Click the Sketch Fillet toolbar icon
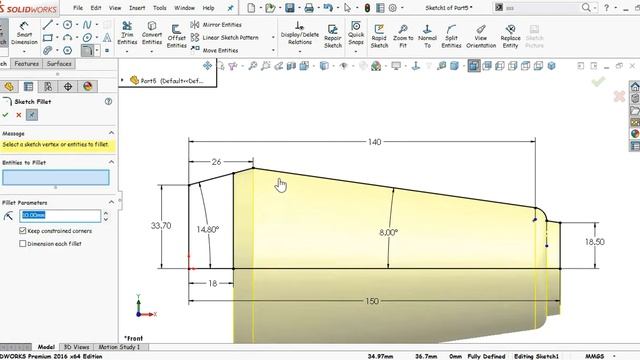Image resolution: width=640 pixels, height=360 pixels. tap(87, 51)
